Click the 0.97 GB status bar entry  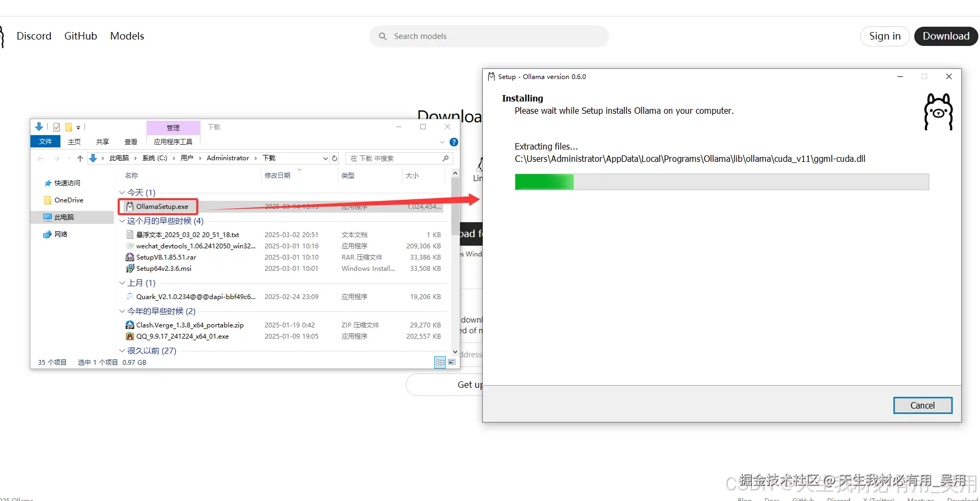pyautogui.click(x=134, y=362)
